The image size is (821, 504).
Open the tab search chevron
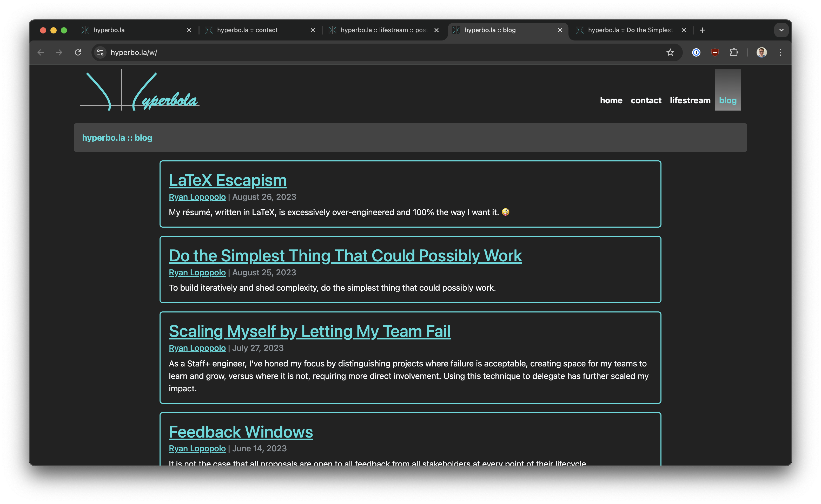[x=781, y=30]
